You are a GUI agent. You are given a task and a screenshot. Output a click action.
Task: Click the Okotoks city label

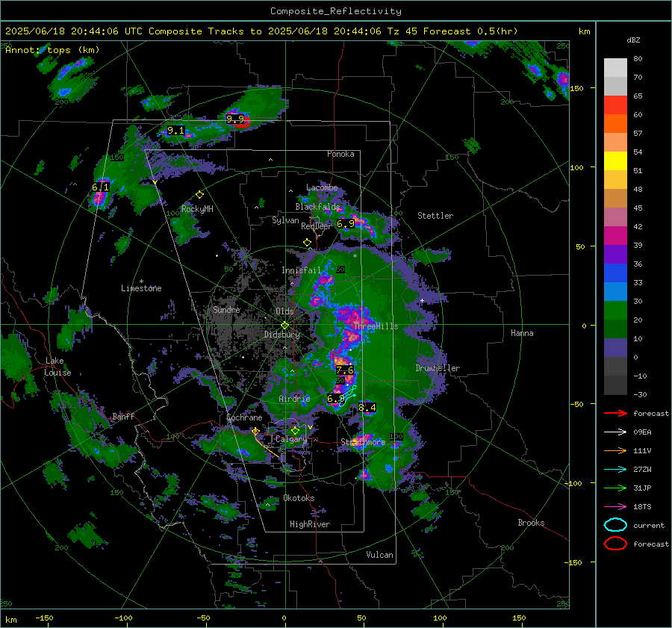point(299,498)
